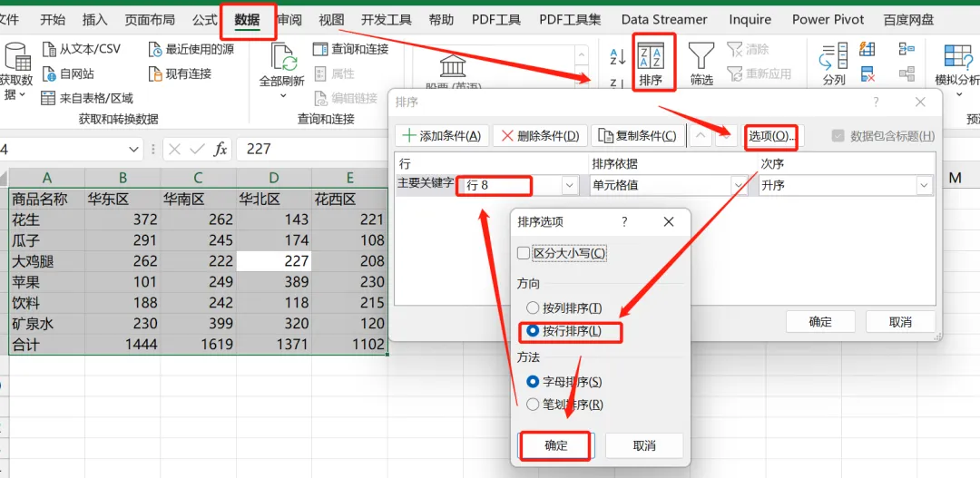Click Clear filter (清除) in ribbon
Screen dimensions: 980x478
tap(749, 49)
